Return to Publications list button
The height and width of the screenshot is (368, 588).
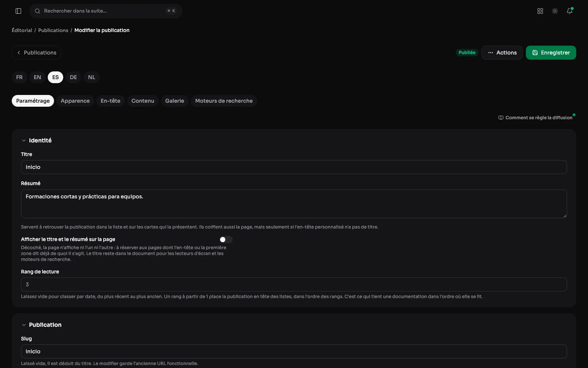[x=36, y=53]
